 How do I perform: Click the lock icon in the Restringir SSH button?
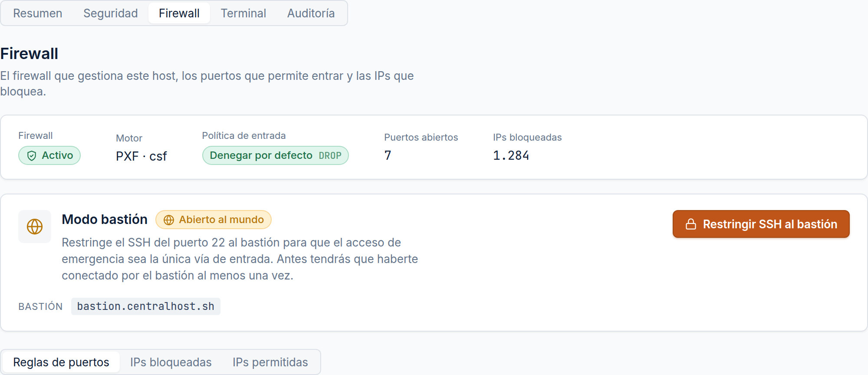(x=691, y=224)
